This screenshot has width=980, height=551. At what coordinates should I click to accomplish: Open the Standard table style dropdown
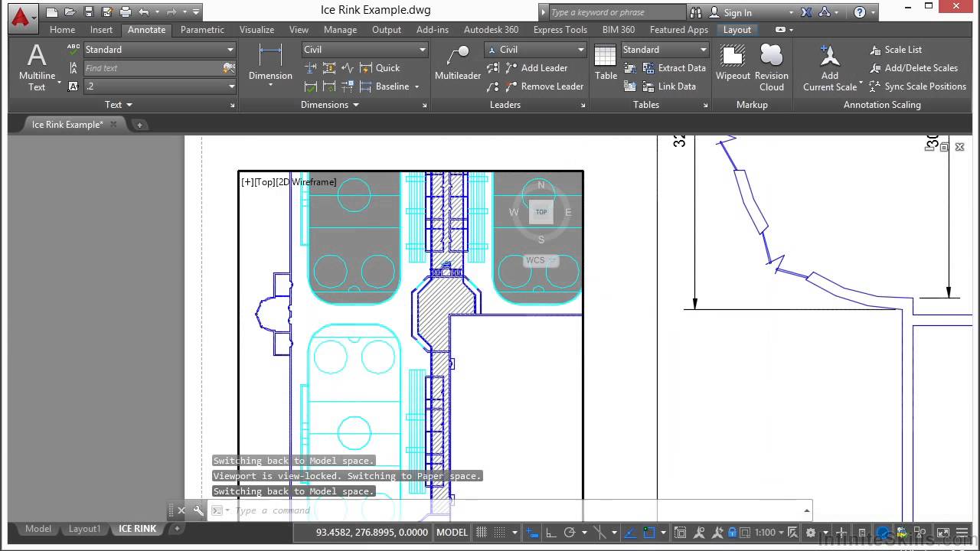665,50
